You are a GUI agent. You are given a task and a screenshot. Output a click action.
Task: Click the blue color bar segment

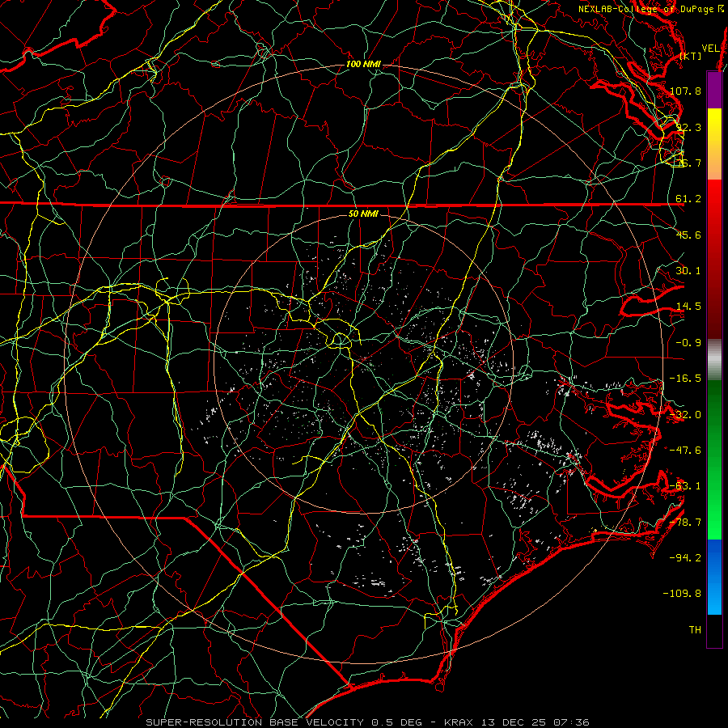pos(714,577)
